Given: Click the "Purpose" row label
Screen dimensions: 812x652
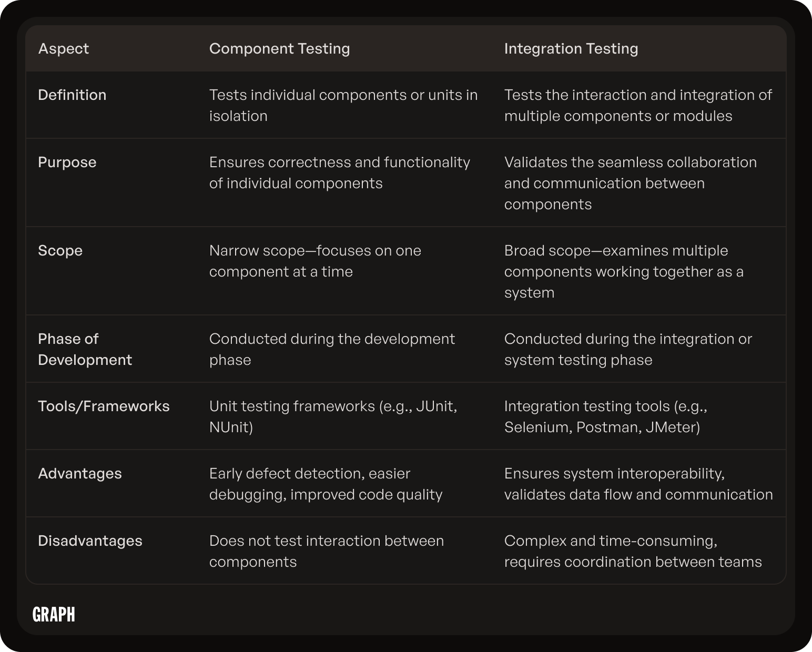Looking at the screenshot, I should click(67, 162).
